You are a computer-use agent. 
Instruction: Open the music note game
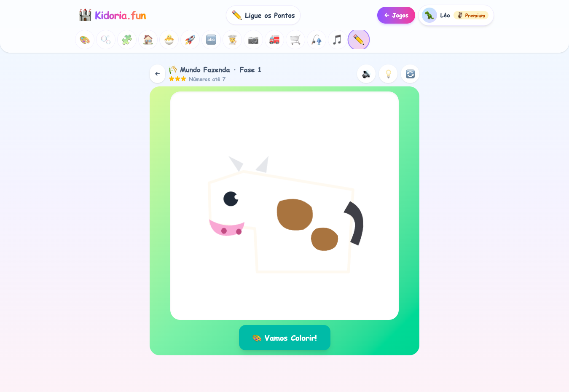(x=338, y=40)
